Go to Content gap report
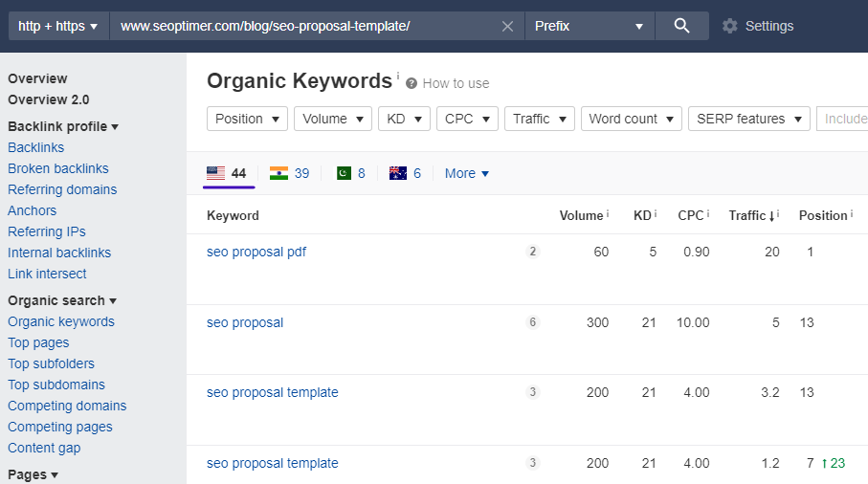Image resolution: width=868 pixels, height=484 pixels. point(44,448)
